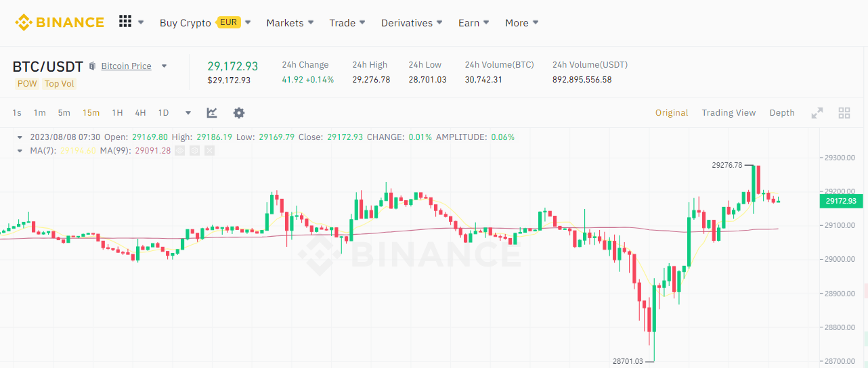Viewport: 868px width, 368px height.
Task: Select the 1D interval
Action: point(163,113)
